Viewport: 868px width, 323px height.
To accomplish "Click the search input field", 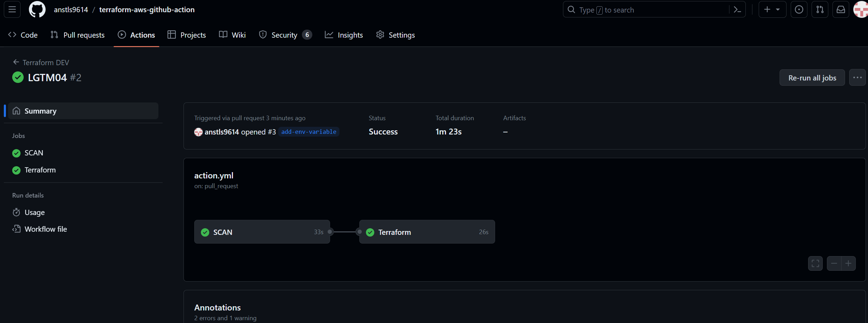I will click(x=654, y=9).
